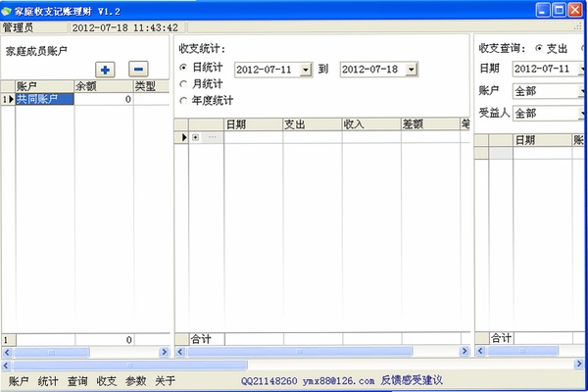Open the 受益人 dropdown showing 全部

582,114
